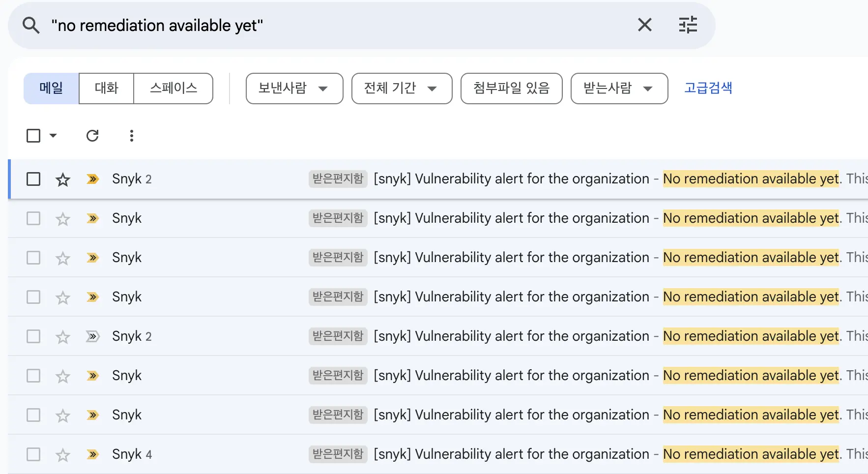868x474 pixels.
Task: Clear the search query with the X
Action: click(x=644, y=25)
